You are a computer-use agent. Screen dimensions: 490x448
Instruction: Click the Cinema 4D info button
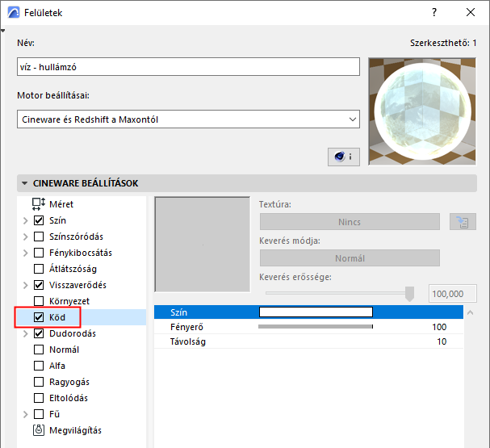343,157
